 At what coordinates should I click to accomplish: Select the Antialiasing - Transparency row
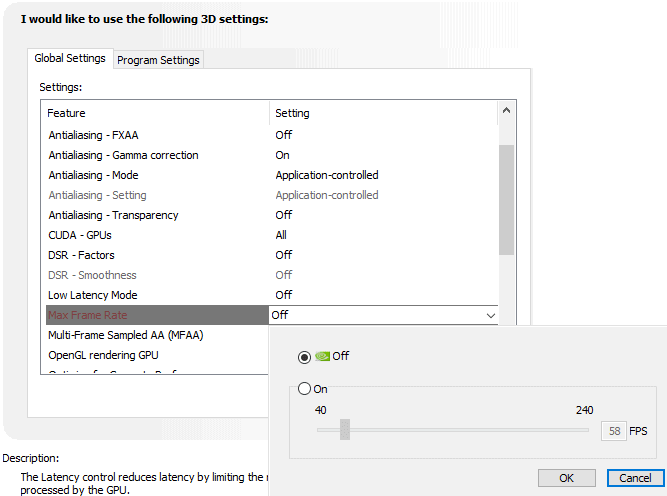(113, 215)
